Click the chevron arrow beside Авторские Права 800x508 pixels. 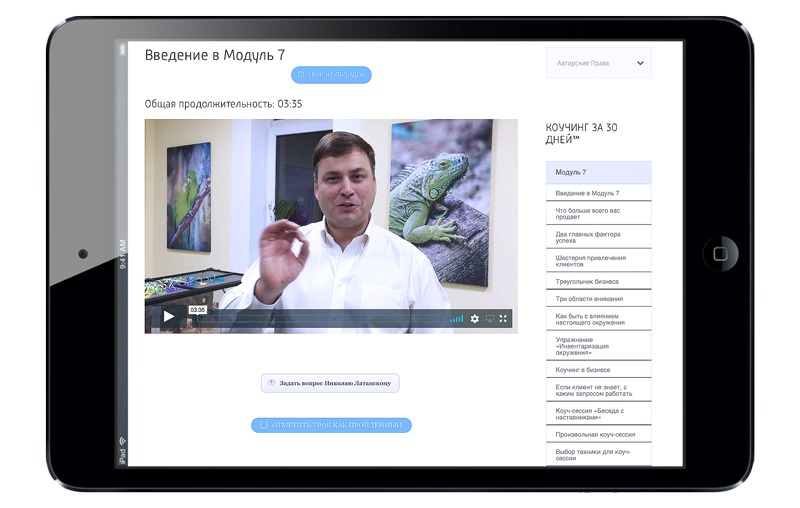pos(640,63)
